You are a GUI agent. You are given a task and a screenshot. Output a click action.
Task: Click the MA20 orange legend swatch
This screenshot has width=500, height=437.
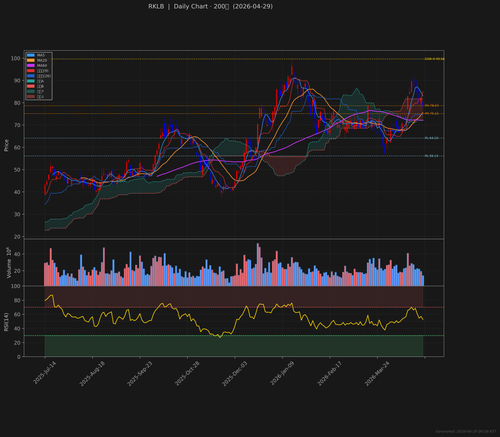point(31,60)
